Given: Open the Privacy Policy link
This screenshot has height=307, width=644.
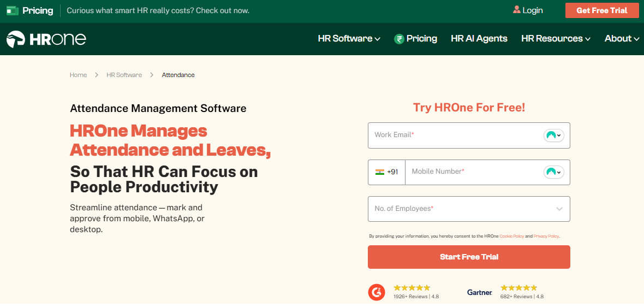Looking at the screenshot, I should click(x=546, y=237).
